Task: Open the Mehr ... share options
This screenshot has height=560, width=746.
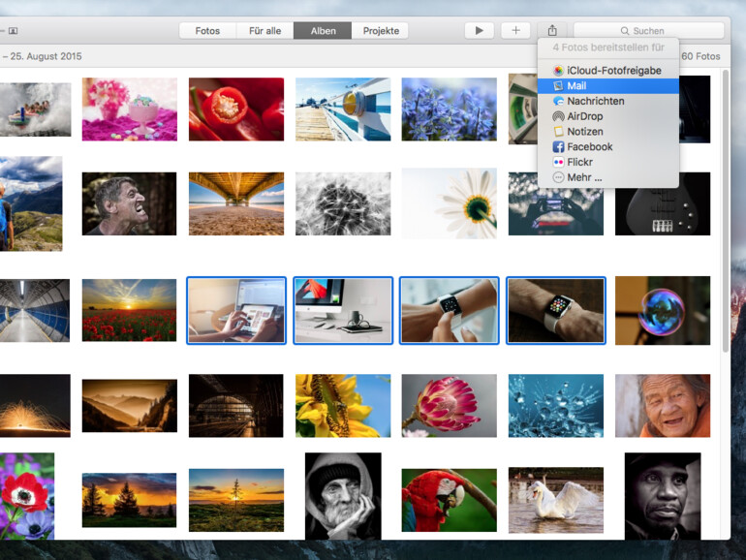Action: (583, 177)
